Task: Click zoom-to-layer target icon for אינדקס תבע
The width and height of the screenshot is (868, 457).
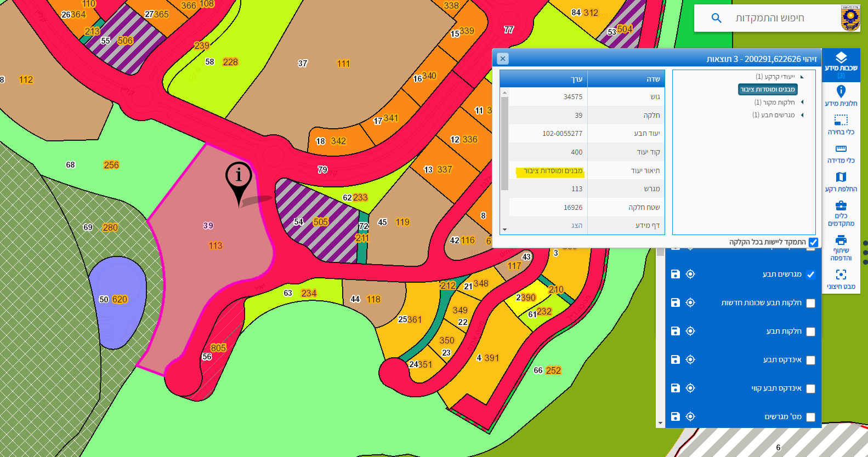Action: [x=690, y=359]
